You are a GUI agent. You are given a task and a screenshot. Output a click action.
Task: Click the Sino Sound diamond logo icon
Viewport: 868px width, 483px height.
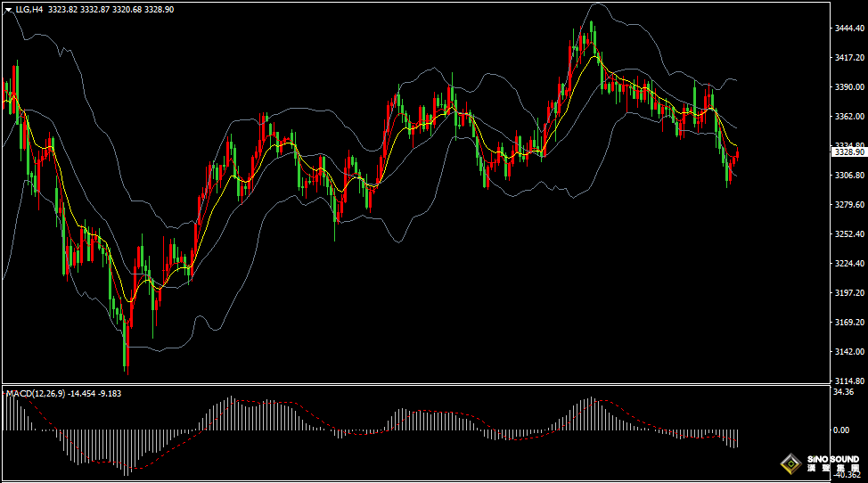pyautogui.click(x=790, y=464)
